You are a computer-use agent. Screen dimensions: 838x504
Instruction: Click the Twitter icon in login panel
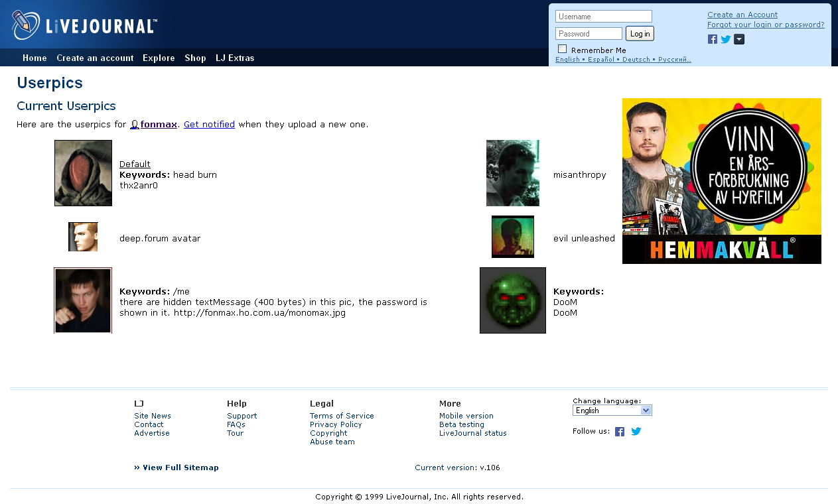(x=726, y=39)
